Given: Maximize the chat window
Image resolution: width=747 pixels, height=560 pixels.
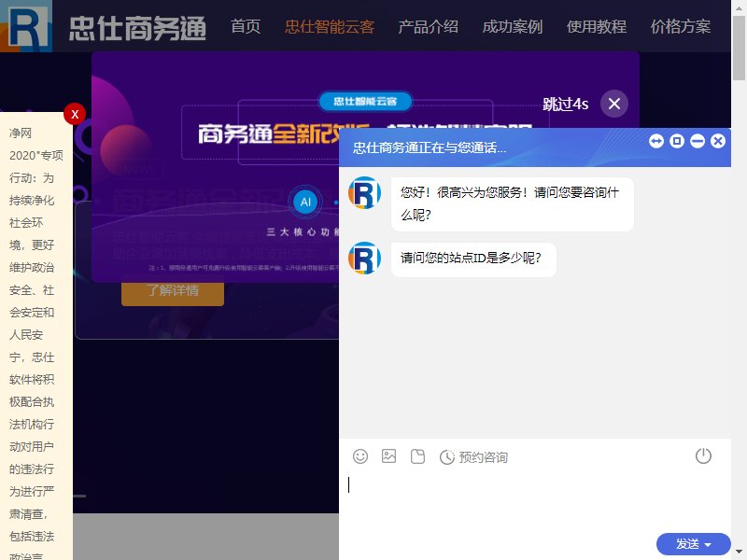Looking at the screenshot, I should pos(676,141).
